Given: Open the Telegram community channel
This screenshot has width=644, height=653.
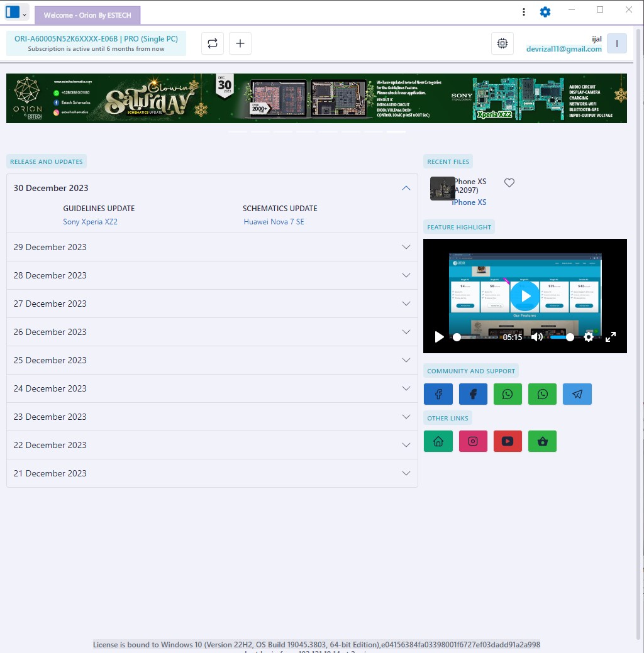Looking at the screenshot, I should (x=577, y=394).
